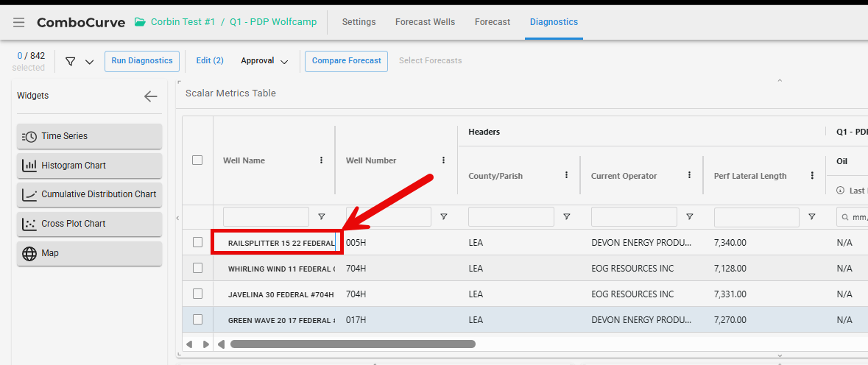
Task: Open the Select Forecasts dropdown
Action: (x=430, y=61)
